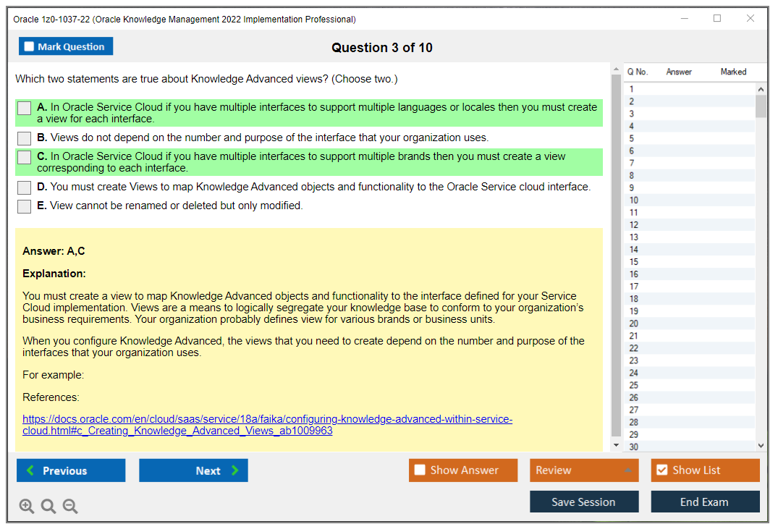Select question 30 in the list
Viewport: 778px width, 532px height.
(690, 447)
